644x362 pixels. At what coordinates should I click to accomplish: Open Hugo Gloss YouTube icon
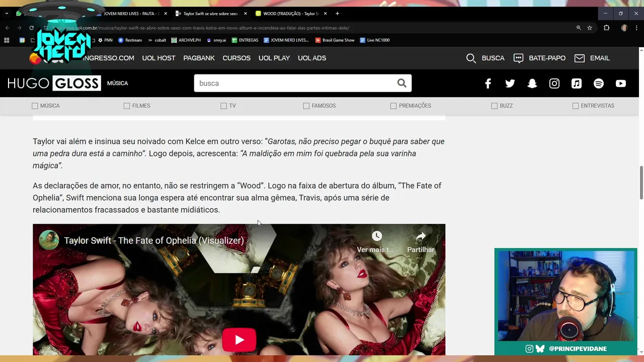point(621,83)
